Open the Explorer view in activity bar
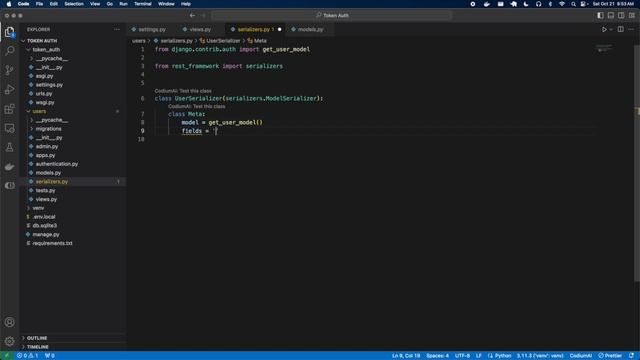640x360 pixels. pos(9,32)
